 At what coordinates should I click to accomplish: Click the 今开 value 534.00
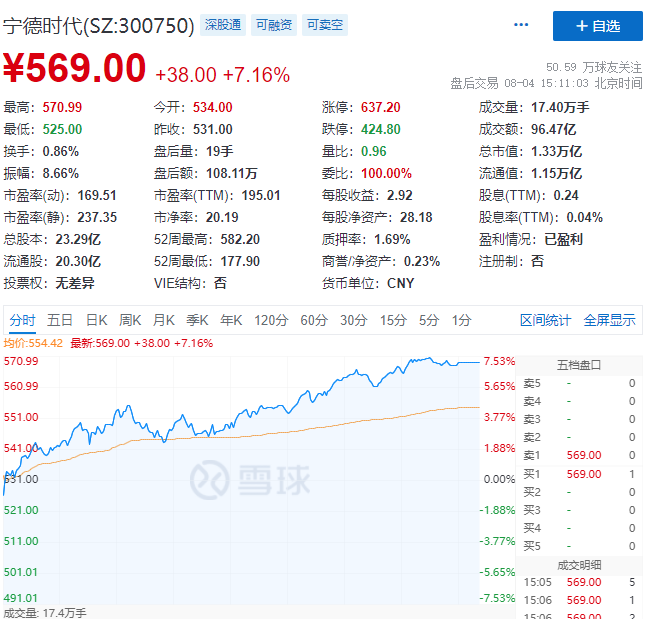point(213,107)
